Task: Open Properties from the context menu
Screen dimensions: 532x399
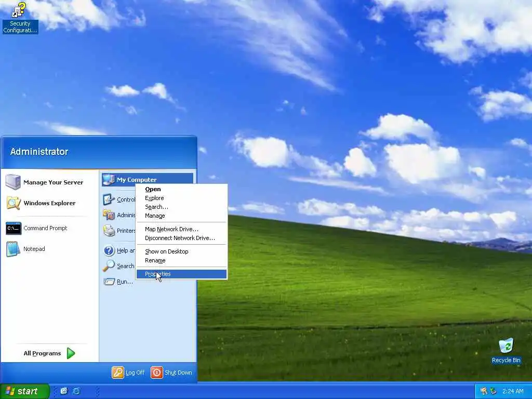Action: (x=181, y=274)
